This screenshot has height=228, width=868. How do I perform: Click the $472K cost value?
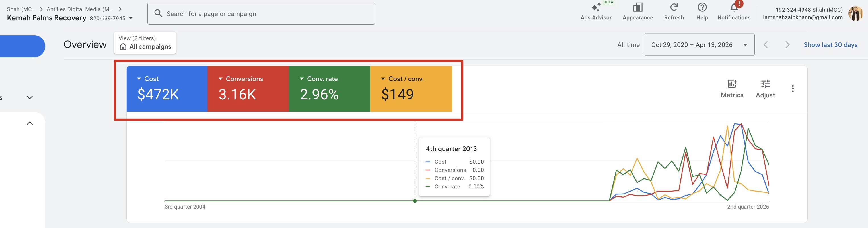tap(158, 94)
